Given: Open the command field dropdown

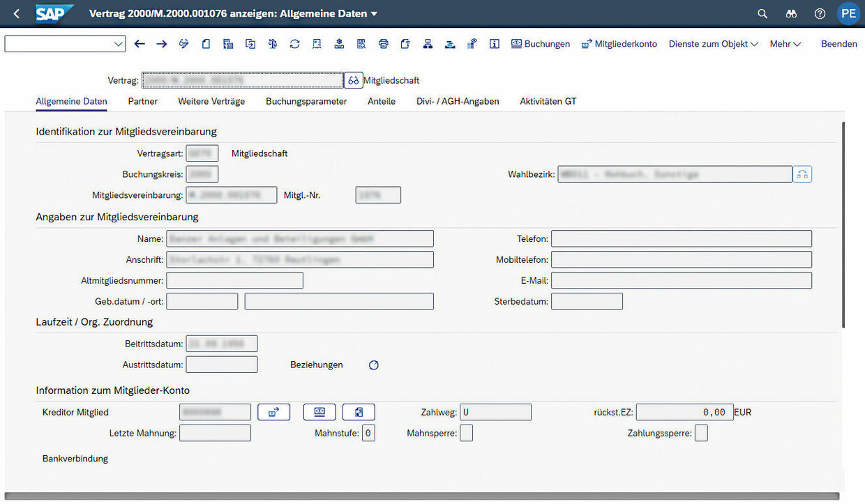Looking at the screenshot, I should point(118,44).
